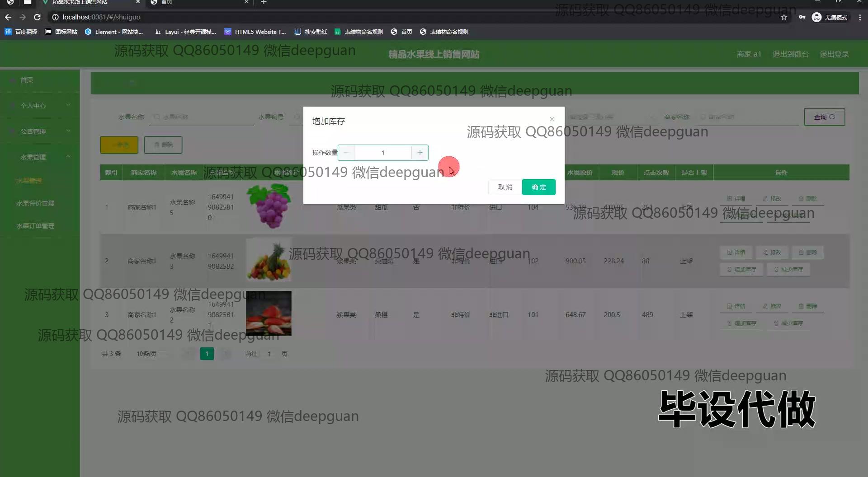Click 退出登录 in the header

tap(834, 54)
